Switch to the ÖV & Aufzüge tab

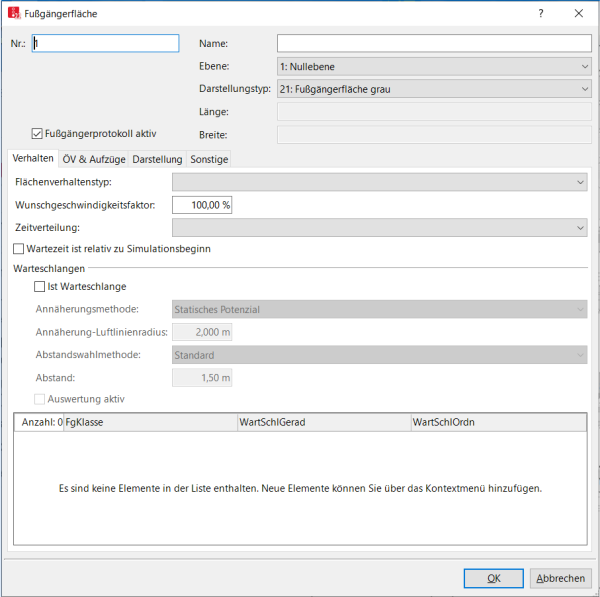pyautogui.click(x=93, y=159)
